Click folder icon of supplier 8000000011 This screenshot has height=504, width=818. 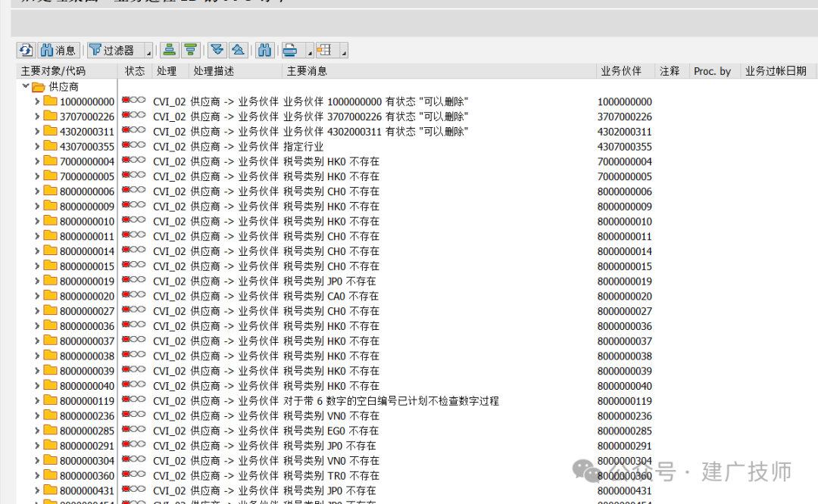click(x=50, y=235)
